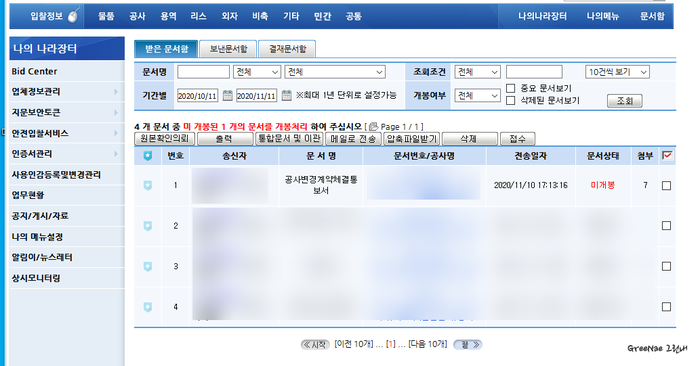
Task: Click the 메일로 전송 button
Action: click(x=353, y=139)
